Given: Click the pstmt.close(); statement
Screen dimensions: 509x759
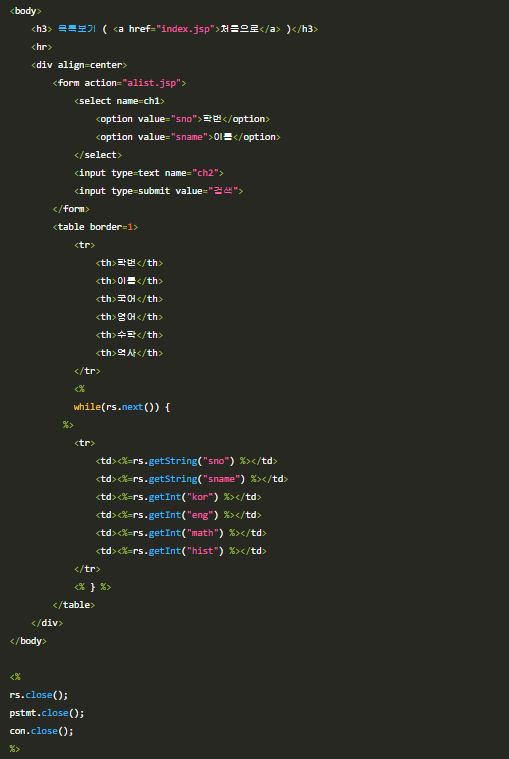Looking at the screenshot, I should [x=47, y=713].
